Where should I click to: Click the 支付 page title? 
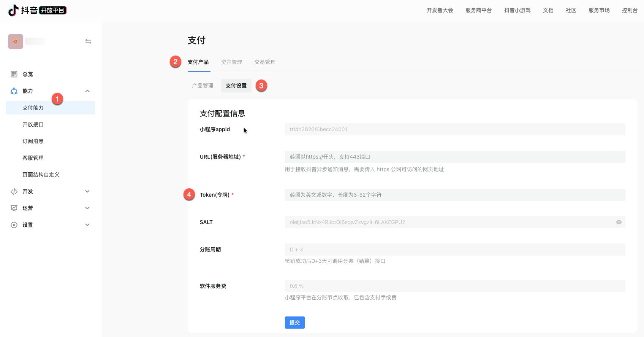click(196, 40)
